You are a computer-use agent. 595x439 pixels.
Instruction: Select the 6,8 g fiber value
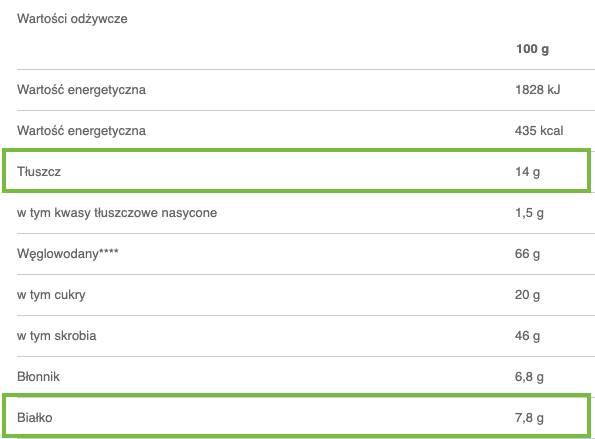tap(529, 377)
